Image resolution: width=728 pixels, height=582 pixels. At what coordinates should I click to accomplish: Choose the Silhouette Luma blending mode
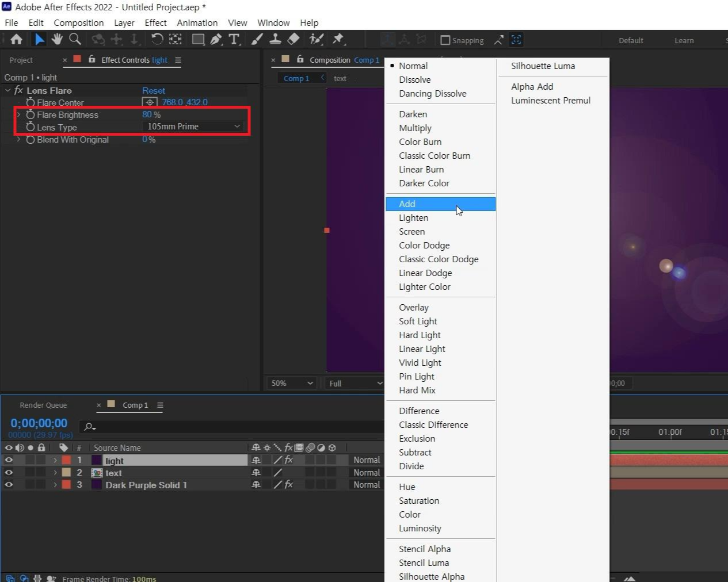[543, 66]
